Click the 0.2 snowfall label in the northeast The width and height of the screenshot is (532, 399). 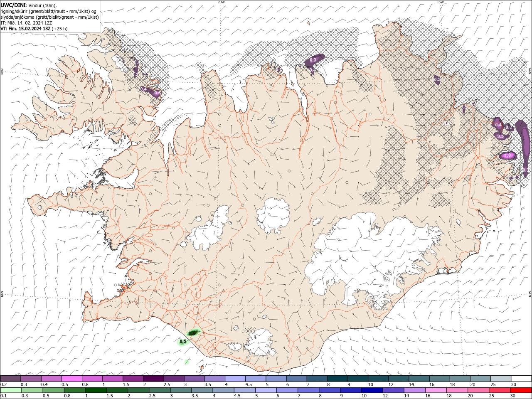pyautogui.click(x=437, y=79)
